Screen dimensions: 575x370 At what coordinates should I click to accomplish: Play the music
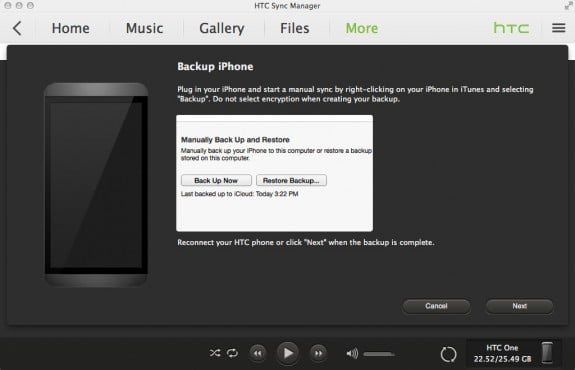click(288, 353)
